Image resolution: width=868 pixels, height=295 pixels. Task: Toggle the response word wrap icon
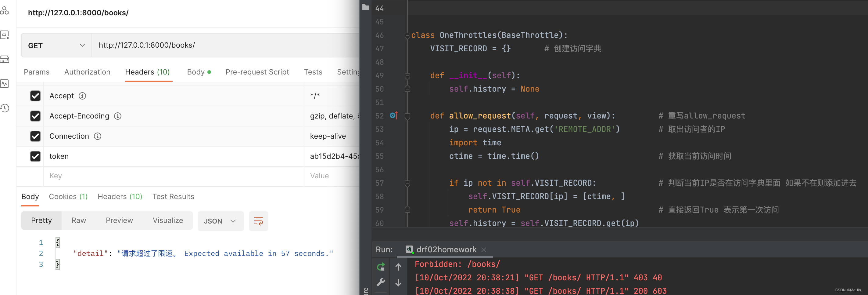point(258,221)
